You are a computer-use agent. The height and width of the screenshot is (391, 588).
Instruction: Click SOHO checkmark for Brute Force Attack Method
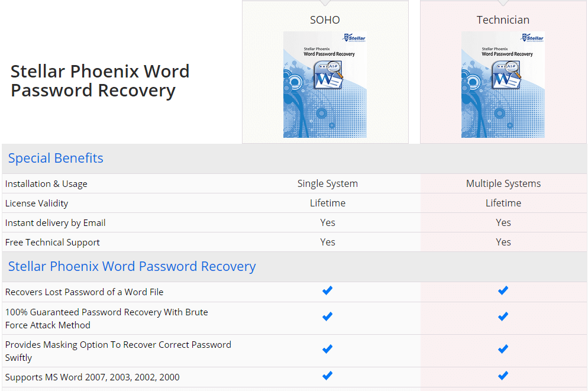point(327,317)
